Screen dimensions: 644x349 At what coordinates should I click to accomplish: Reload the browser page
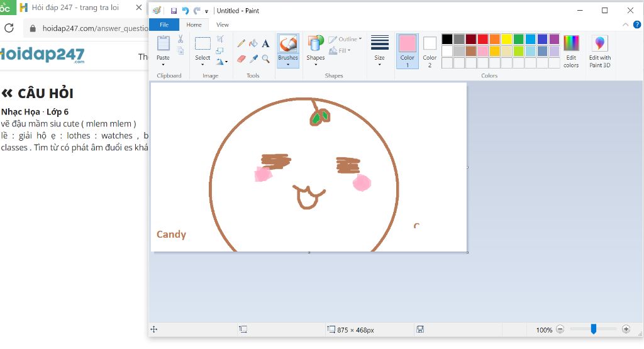click(9, 28)
